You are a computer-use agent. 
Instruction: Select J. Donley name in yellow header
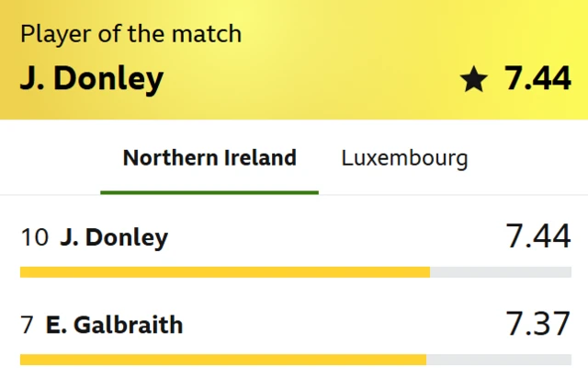click(91, 79)
